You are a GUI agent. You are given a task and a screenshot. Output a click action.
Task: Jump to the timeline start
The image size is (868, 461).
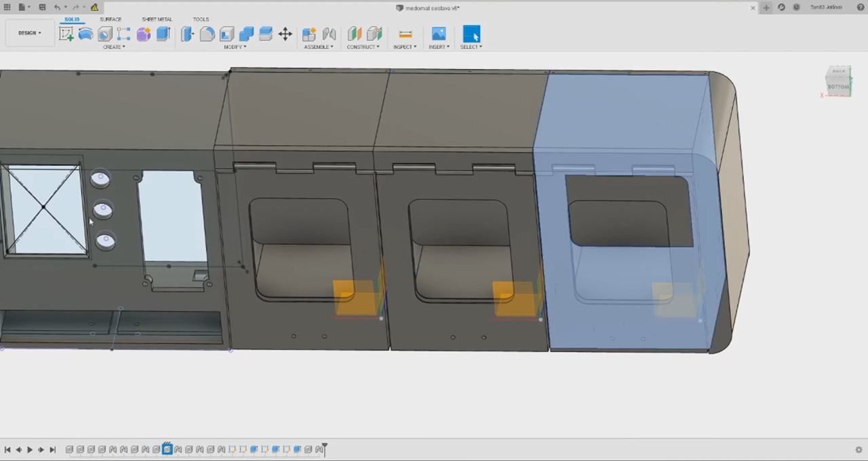(7, 449)
